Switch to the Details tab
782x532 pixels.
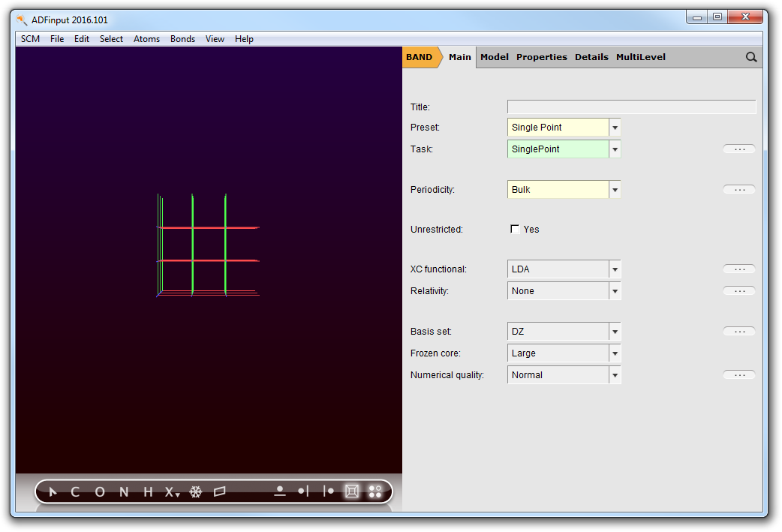(591, 57)
